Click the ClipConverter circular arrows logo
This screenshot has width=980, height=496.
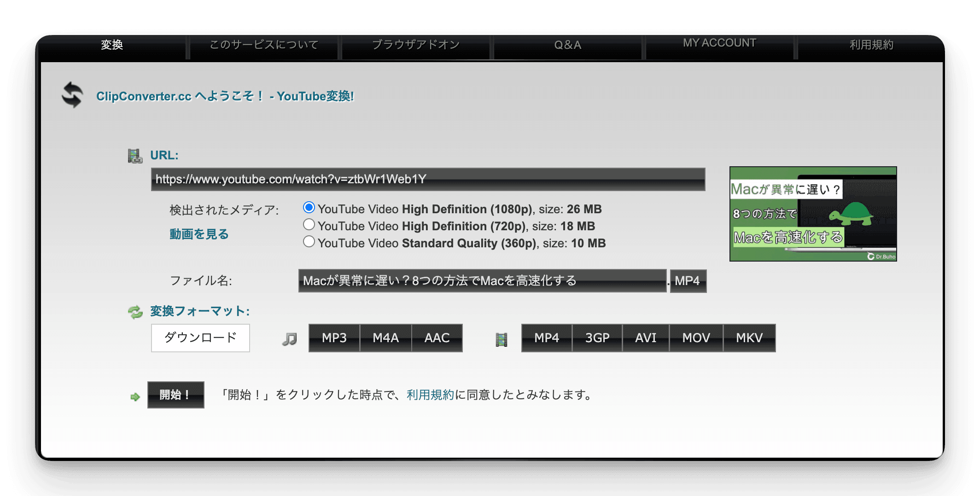[72, 95]
